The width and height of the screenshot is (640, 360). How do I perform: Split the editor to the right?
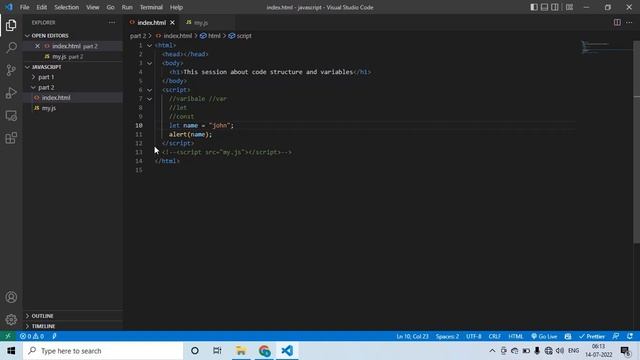(617, 22)
